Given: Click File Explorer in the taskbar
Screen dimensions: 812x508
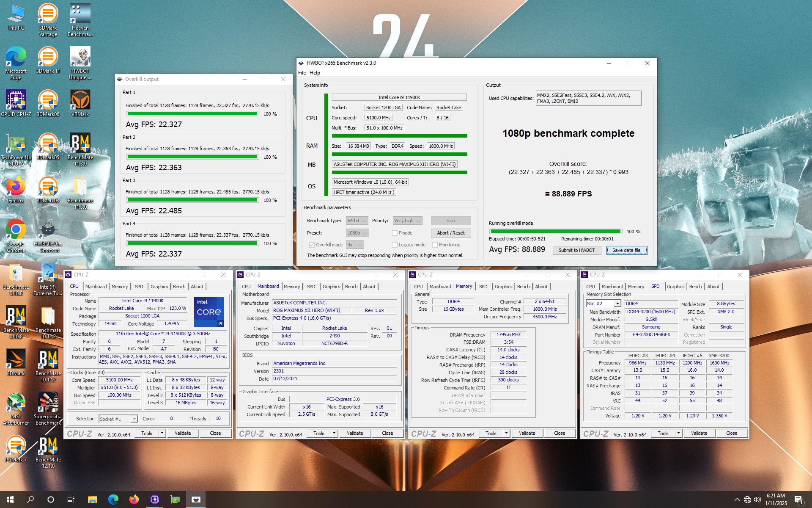Looking at the screenshot, I should tap(92, 500).
